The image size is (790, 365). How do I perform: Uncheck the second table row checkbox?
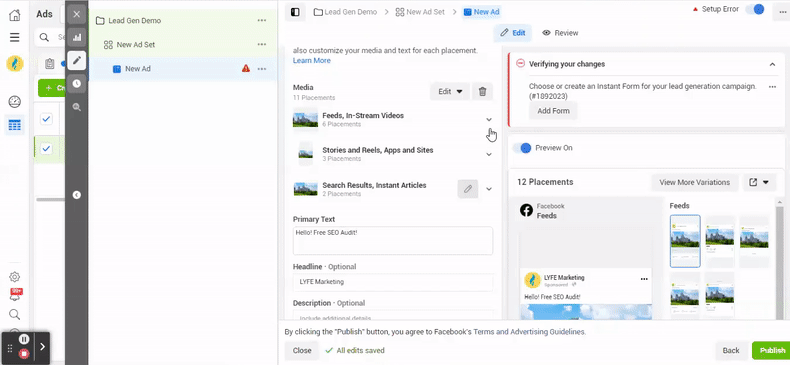(46, 149)
